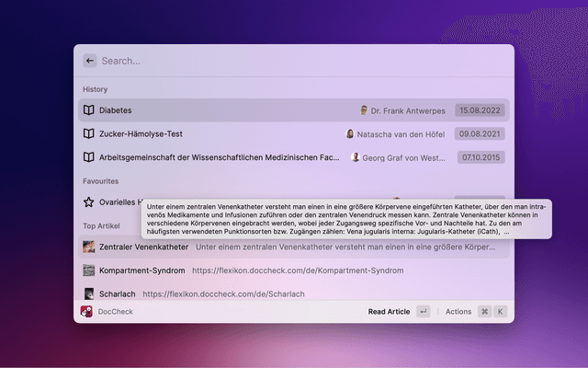Click the DocCheck logo icon
Image resolution: width=588 pixels, height=368 pixels.
(x=86, y=312)
